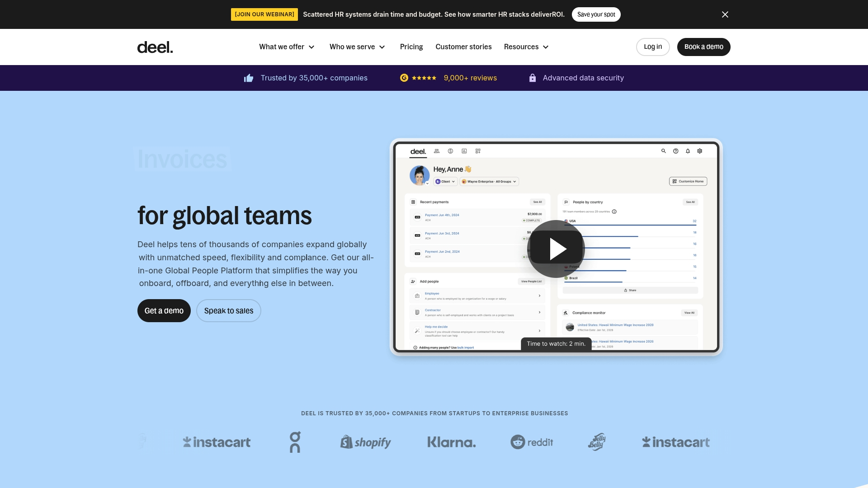Click See All in People by country

pos(690,202)
